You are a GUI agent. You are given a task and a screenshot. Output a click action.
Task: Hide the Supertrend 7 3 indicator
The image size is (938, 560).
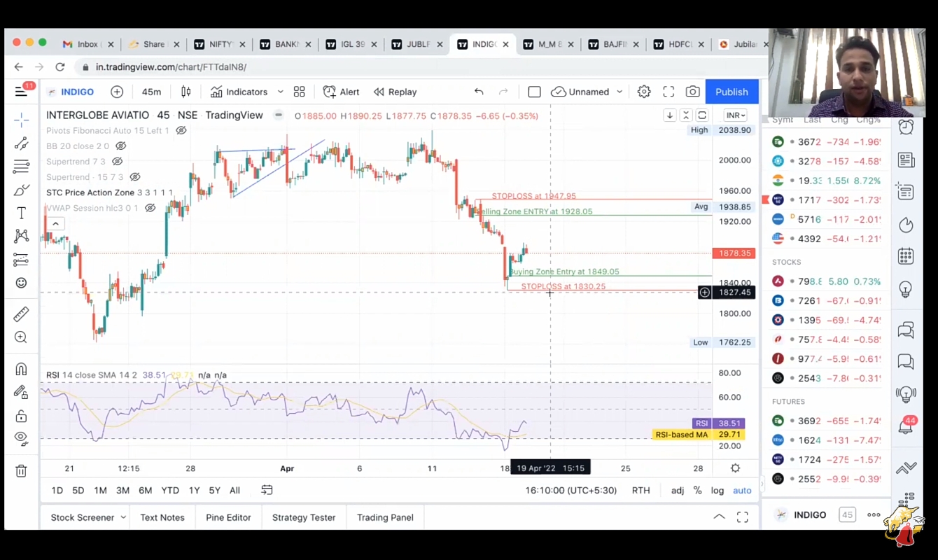[117, 162]
